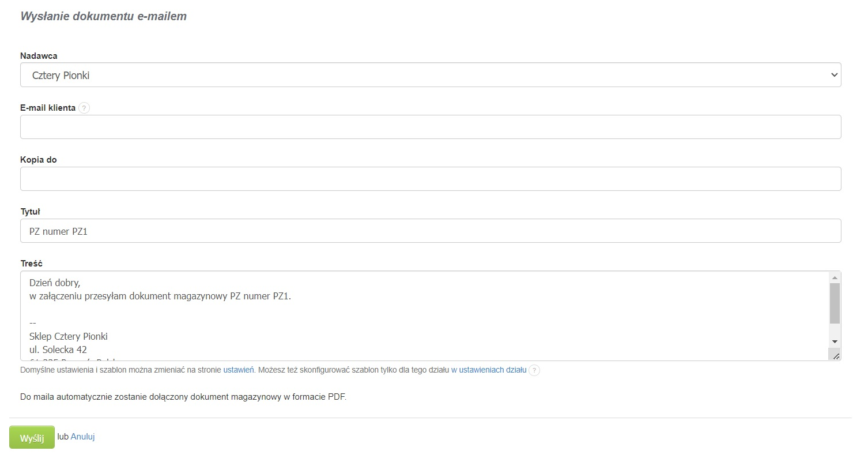
Task: Cancel via the Anuluj link
Action: pos(82,437)
